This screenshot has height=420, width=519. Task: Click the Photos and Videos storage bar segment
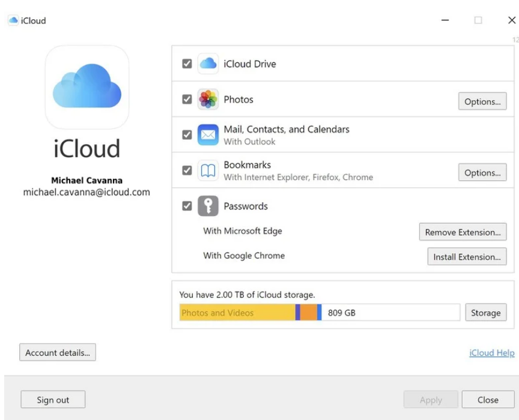coord(237,313)
